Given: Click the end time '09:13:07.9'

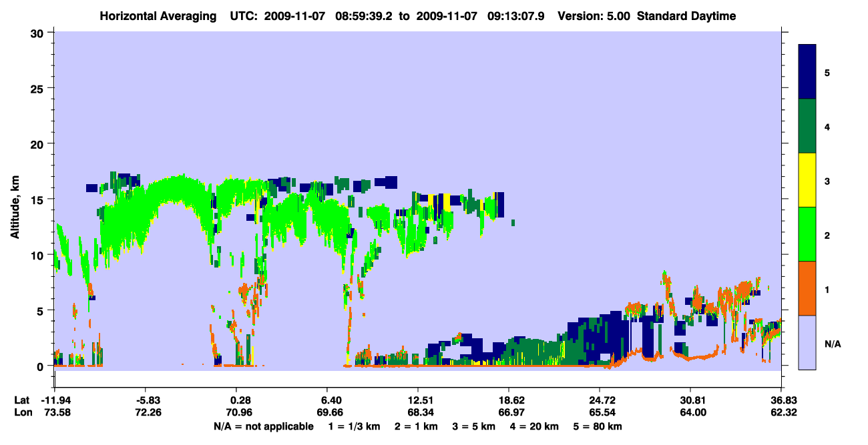Looking at the screenshot, I should [517, 16].
